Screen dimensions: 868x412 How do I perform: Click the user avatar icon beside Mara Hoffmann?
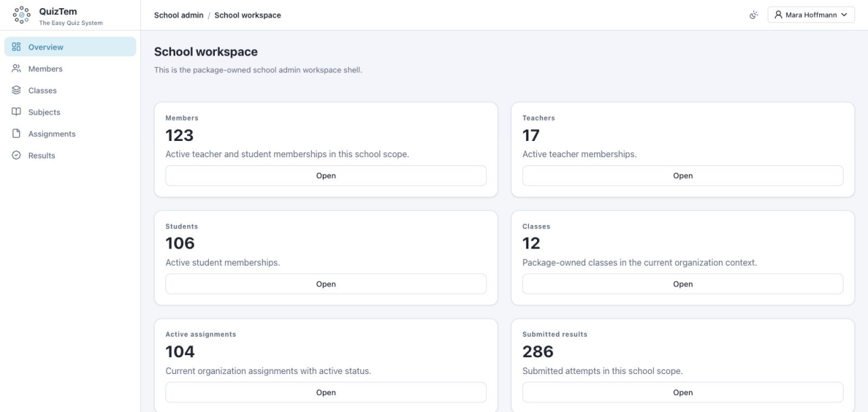pos(778,15)
